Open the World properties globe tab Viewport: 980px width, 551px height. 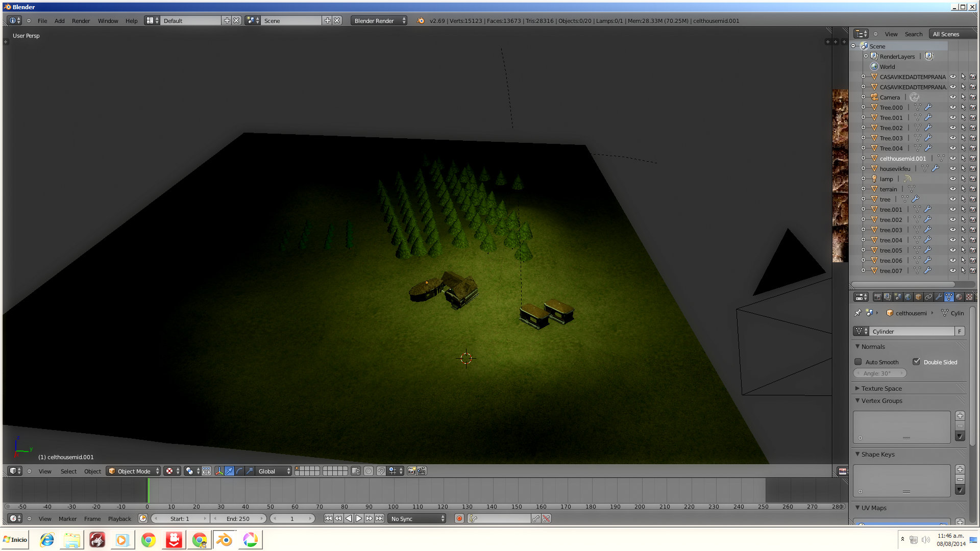(x=908, y=297)
